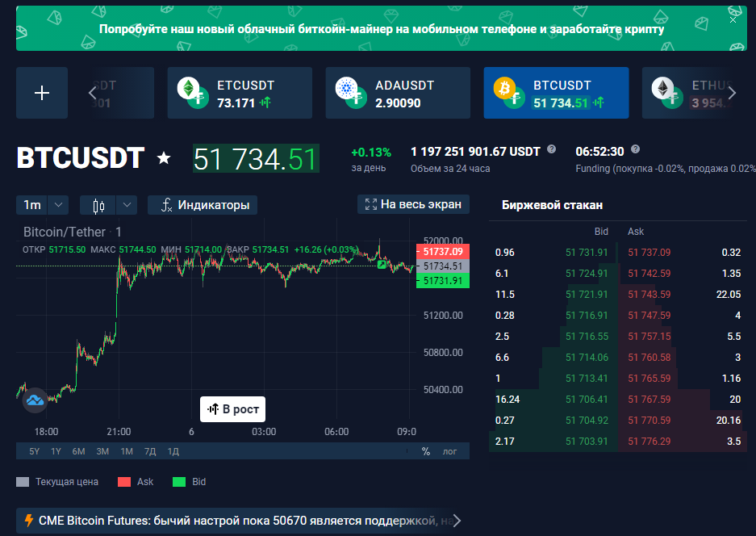Slide ticker carousel to the left
This screenshot has width=756, height=536.
pyautogui.click(x=93, y=93)
